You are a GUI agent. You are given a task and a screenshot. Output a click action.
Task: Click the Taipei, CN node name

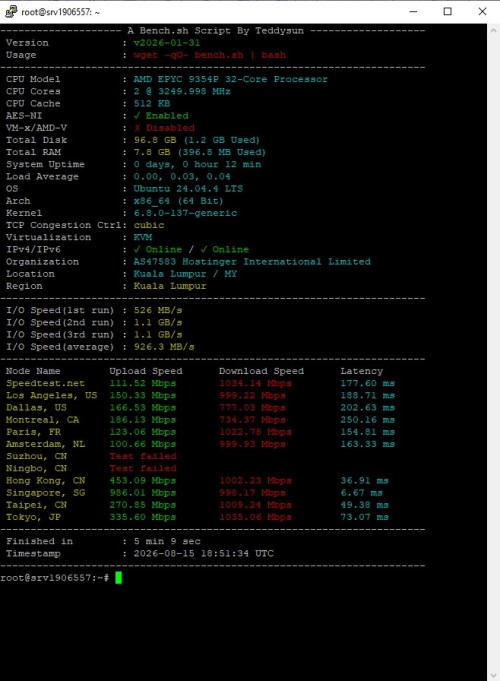click(x=36, y=505)
